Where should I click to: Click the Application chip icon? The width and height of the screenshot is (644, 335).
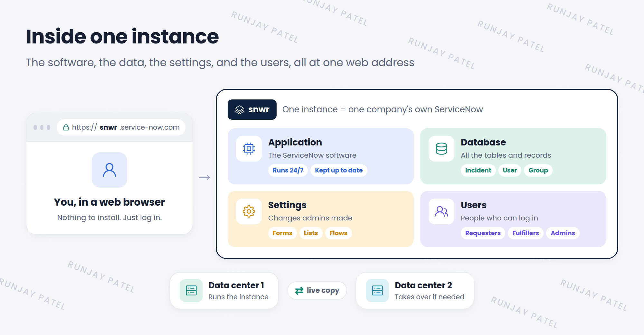coord(249,149)
